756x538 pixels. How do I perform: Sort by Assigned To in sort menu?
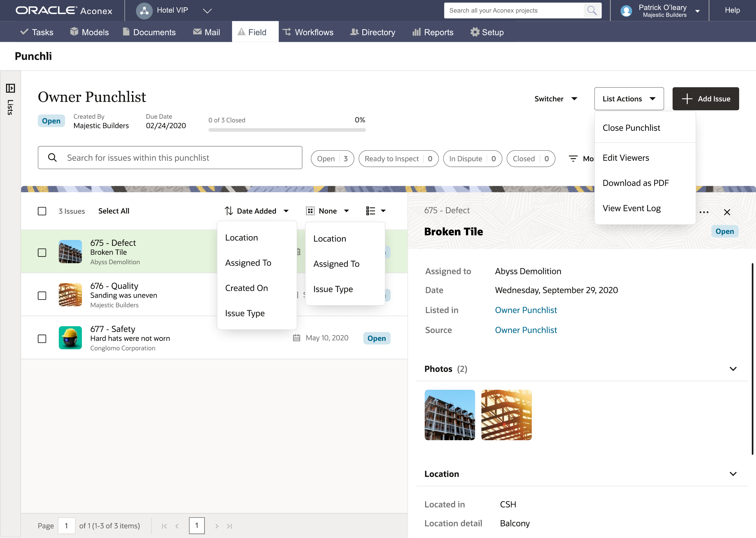point(257,263)
